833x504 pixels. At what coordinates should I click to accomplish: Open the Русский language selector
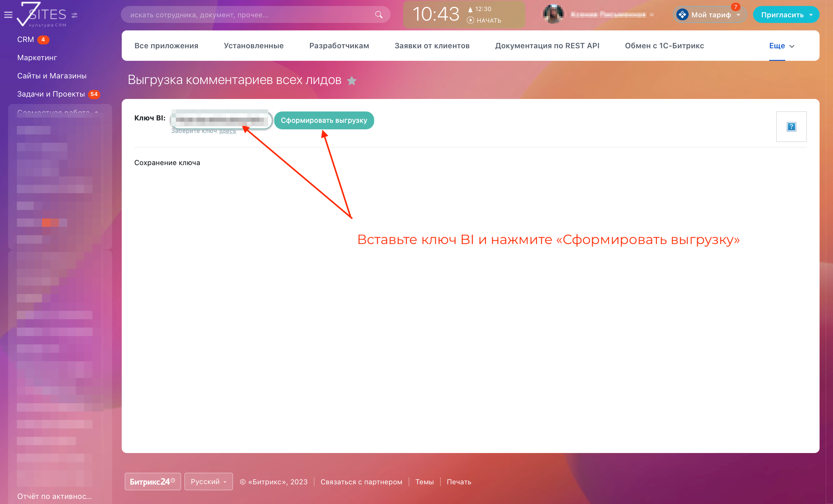click(208, 481)
